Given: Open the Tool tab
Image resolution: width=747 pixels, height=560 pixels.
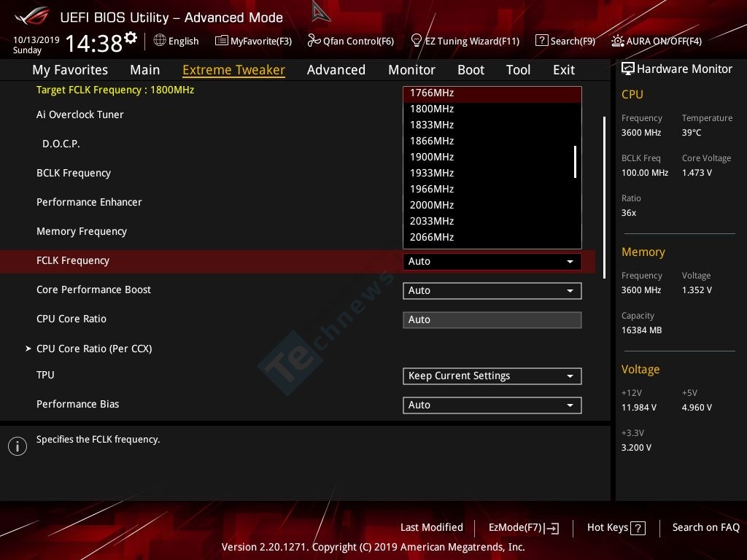Looking at the screenshot, I should (519, 70).
